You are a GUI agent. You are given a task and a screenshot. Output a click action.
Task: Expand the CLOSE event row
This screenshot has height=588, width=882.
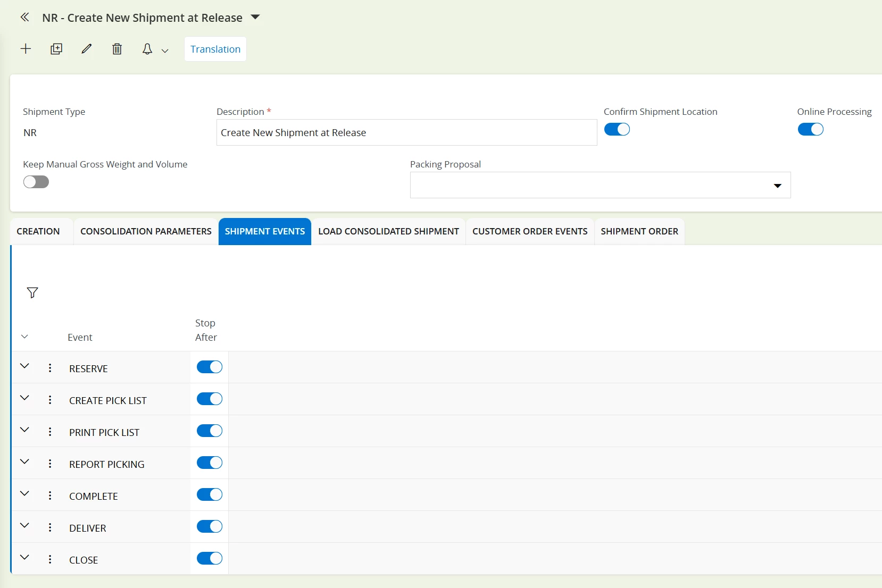(24, 557)
